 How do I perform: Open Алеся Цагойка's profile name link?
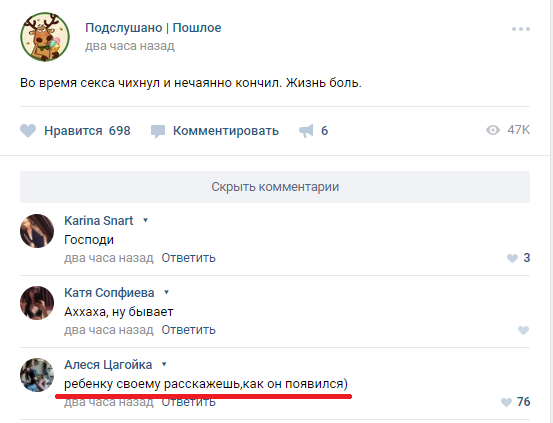pos(108,364)
